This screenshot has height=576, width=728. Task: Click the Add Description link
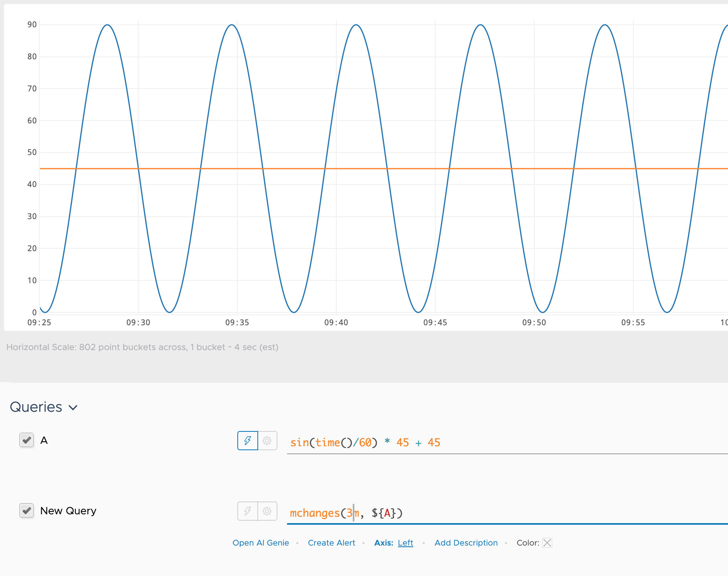point(466,543)
